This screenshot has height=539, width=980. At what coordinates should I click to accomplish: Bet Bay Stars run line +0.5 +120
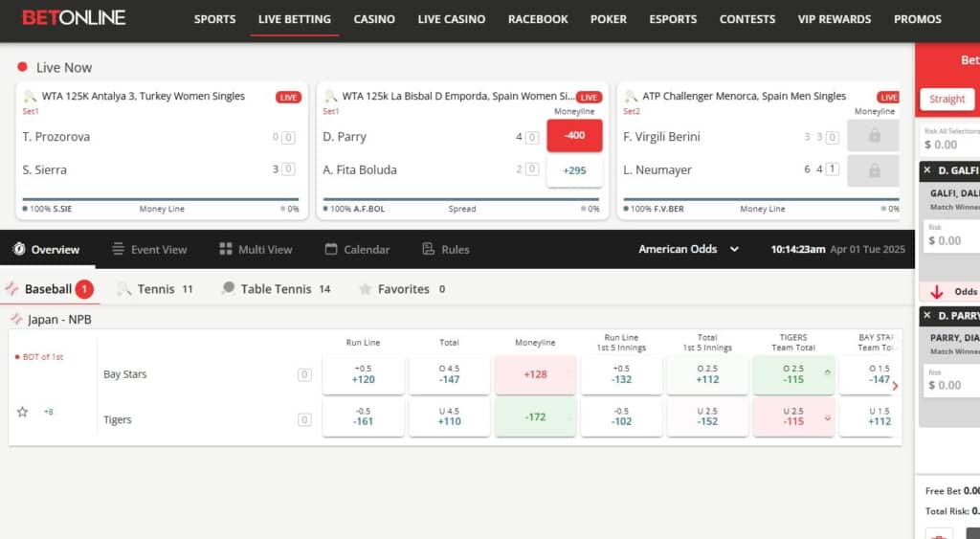(363, 374)
